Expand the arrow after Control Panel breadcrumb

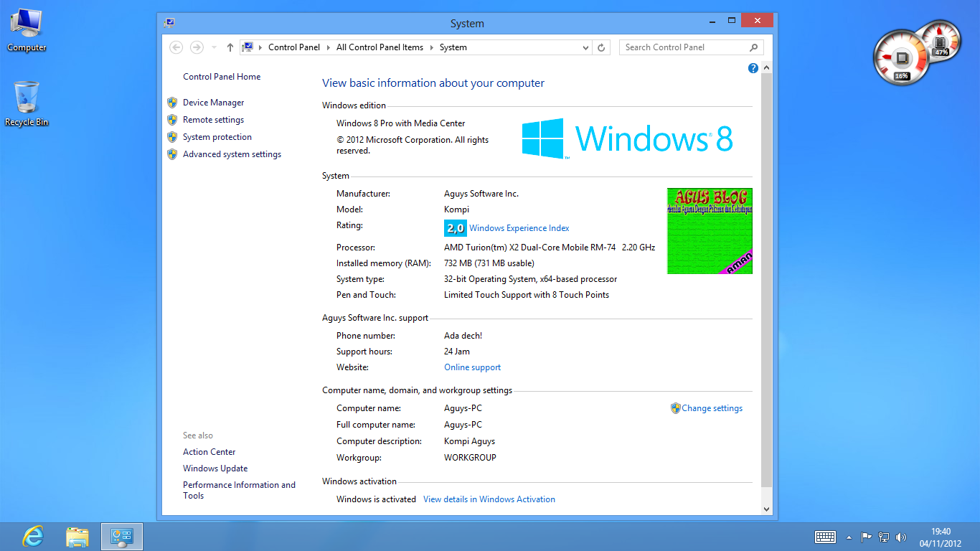[329, 47]
